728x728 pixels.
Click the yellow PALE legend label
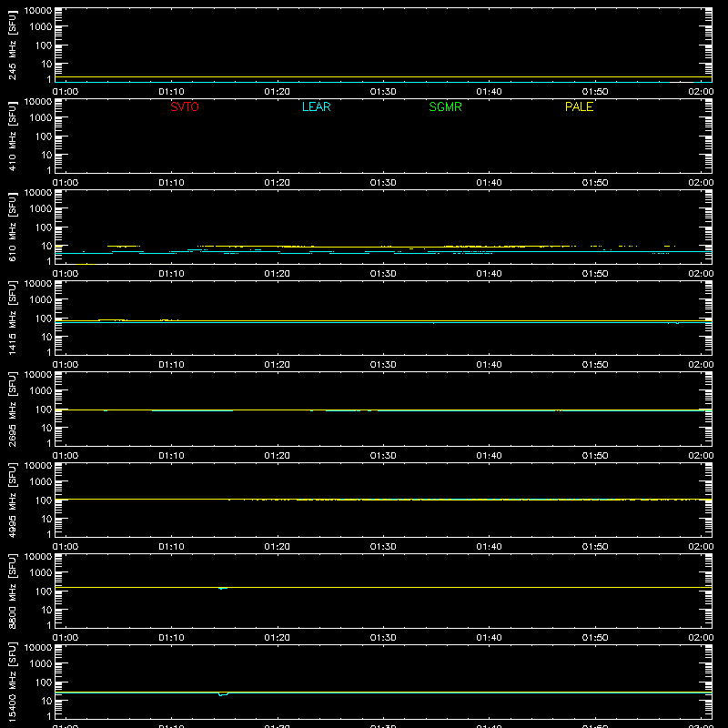coord(579,106)
